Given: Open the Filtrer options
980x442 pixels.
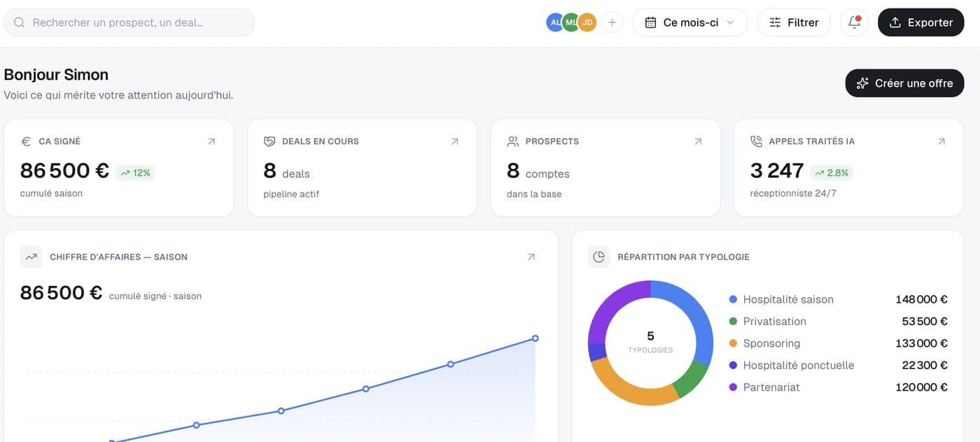Looking at the screenshot, I should [793, 22].
